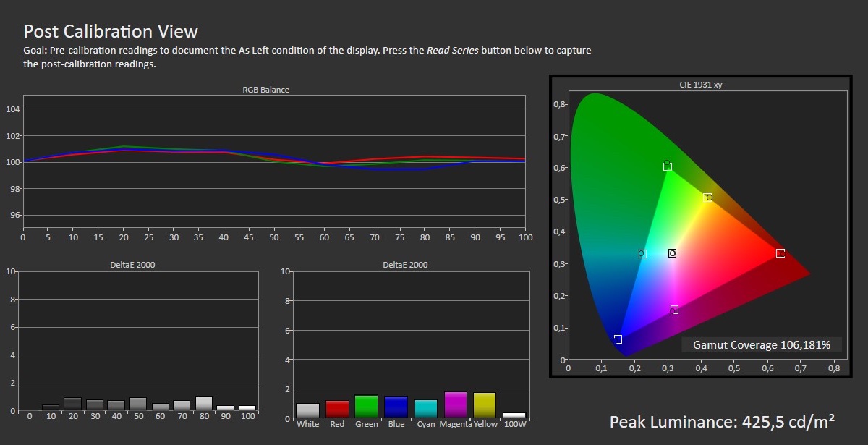Viewport: 868px width, 445px height.
Task: Select the Yellow DeltaE bar
Action: point(485,405)
